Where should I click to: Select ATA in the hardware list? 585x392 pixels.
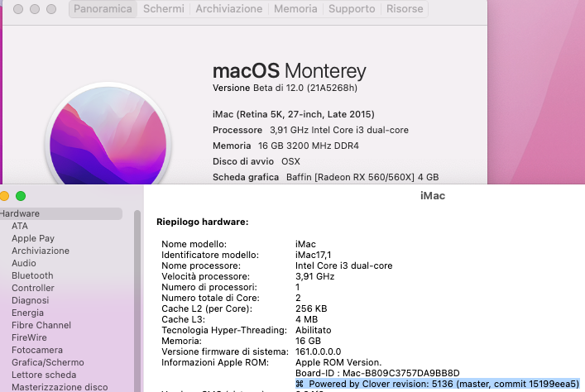20,226
